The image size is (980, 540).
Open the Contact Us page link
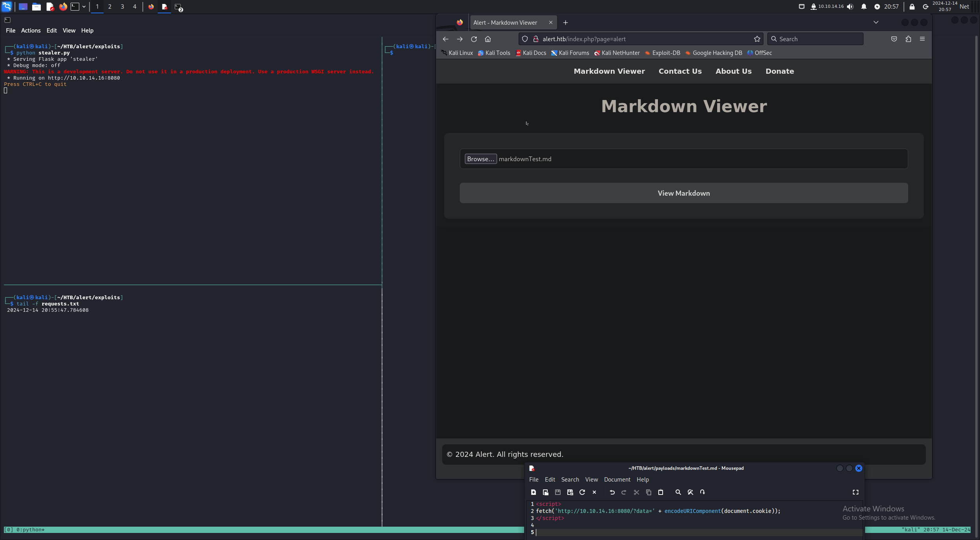pos(680,71)
